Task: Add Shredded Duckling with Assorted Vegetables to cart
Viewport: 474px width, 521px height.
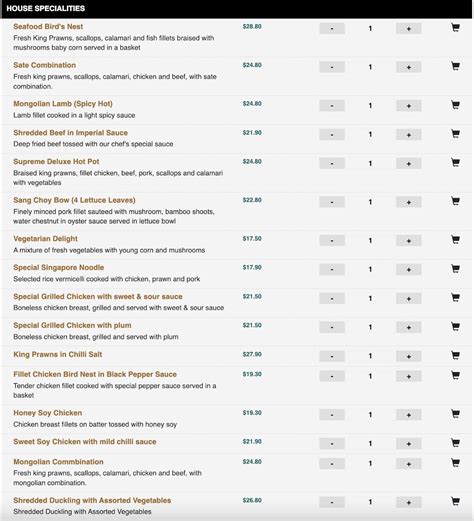Action: [x=455, y=501]
